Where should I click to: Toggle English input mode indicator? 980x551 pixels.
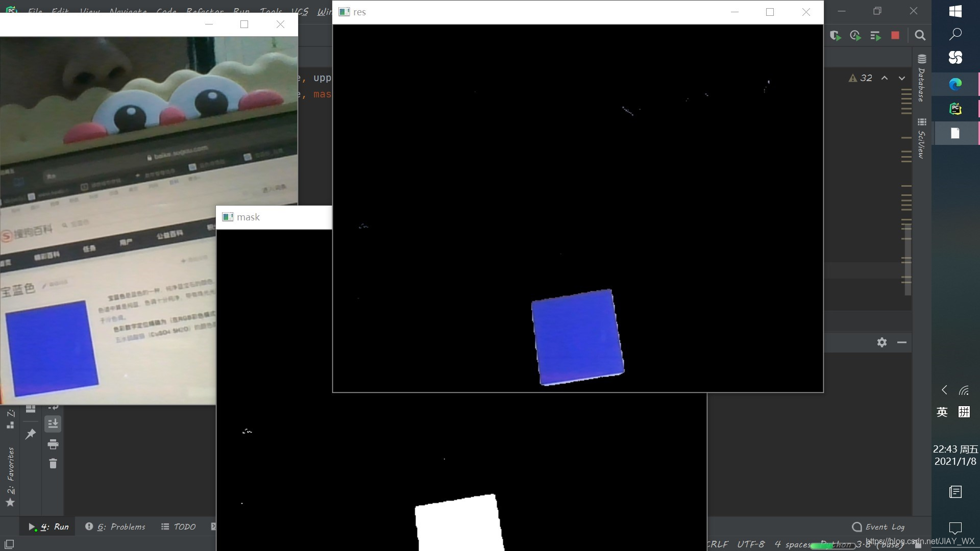pos(942,412)
